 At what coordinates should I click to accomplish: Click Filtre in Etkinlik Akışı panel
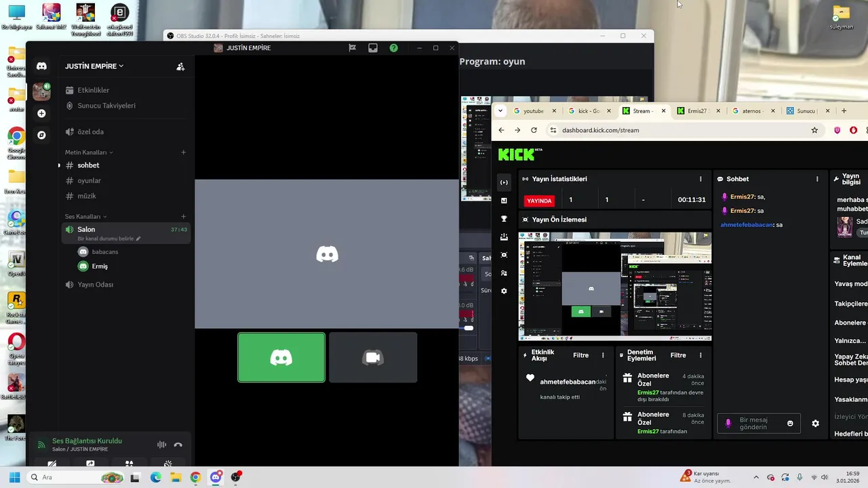point(580,355)
